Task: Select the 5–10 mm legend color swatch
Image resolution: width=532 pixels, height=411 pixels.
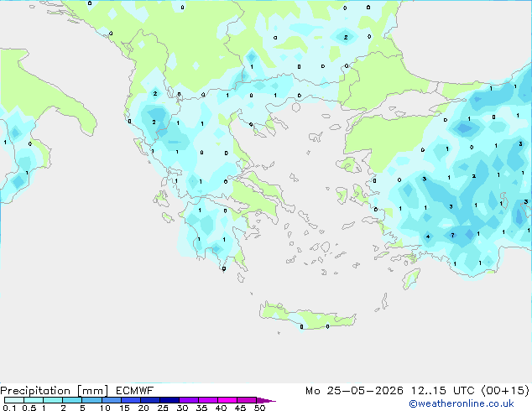Action: click(x=91, y=400)
